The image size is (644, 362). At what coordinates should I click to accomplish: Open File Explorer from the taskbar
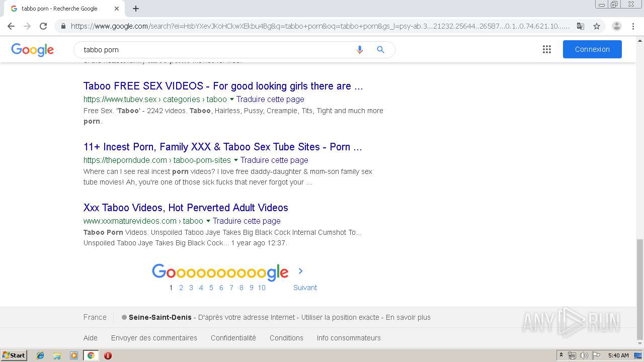coord(57,355)
